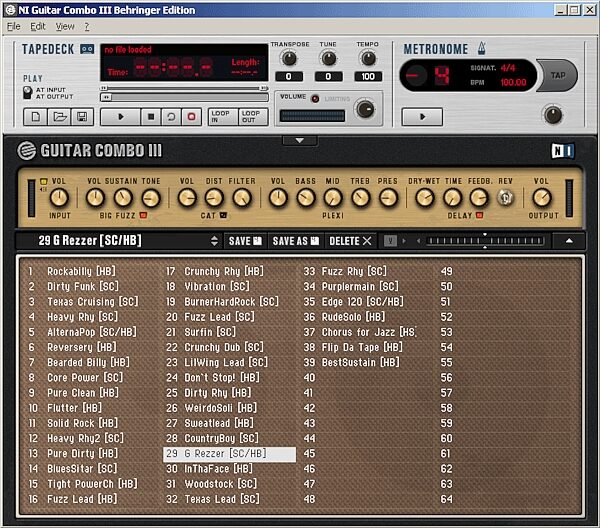
Task: Click the metronome BPM 100.00 value
Action: coord(513,82)
